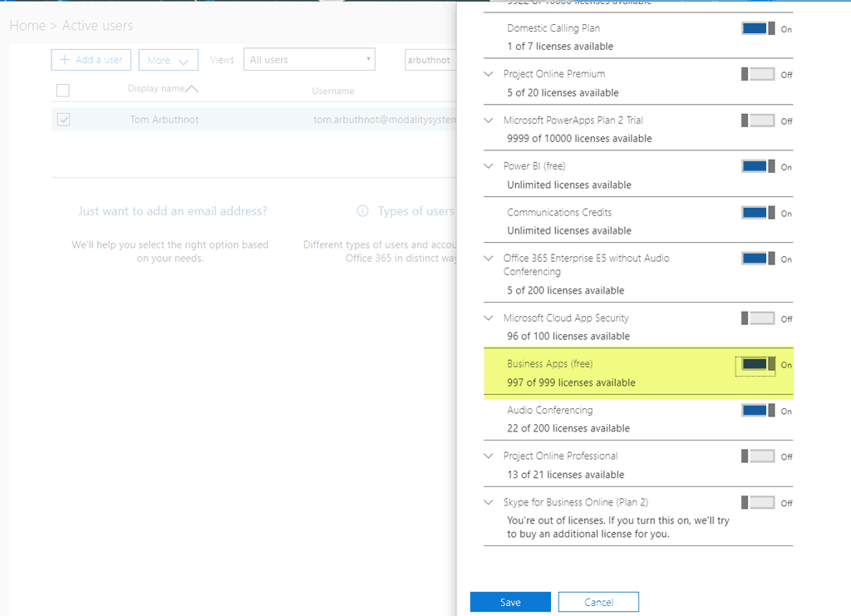Go to Home in the breadcrumb
The image size is (851, 616).
(27, 26)
